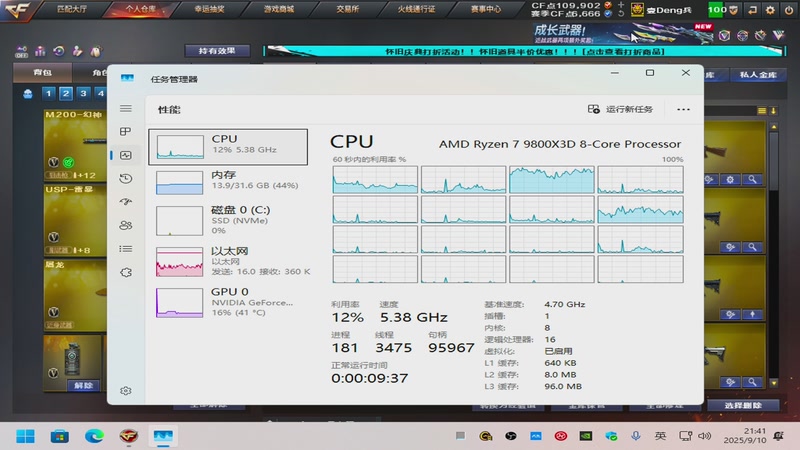Open Task Manager hamburger navigation menu
The width and height of the screenshot is (800, 450).
click(126, 109)
